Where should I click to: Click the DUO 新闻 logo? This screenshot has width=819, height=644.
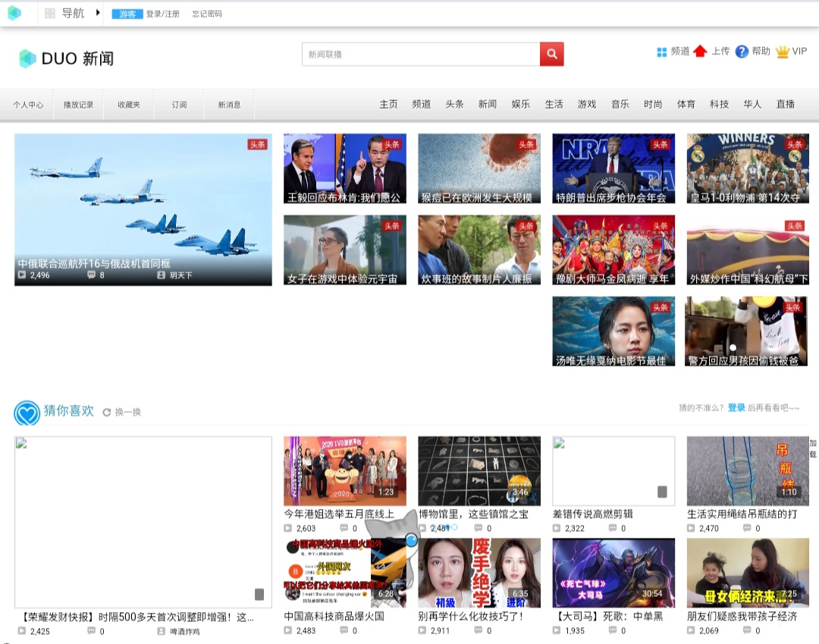[66, 58]
